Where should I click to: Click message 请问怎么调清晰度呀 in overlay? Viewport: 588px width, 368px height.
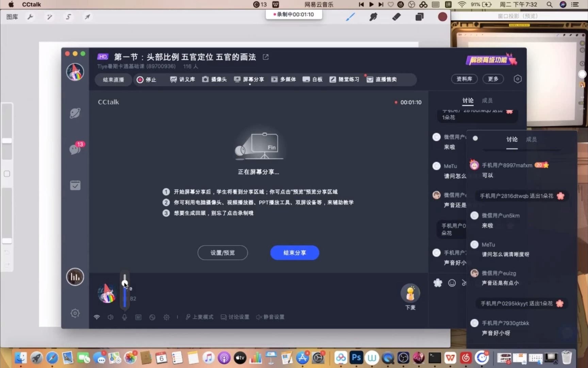pyautogui.click(x=505, y=254)
